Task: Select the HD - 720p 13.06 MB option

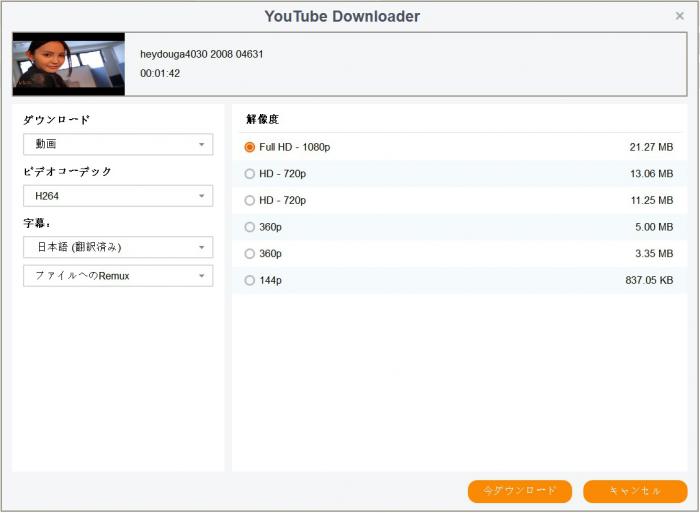Action: pyautogui.click(x=250, y=174)
